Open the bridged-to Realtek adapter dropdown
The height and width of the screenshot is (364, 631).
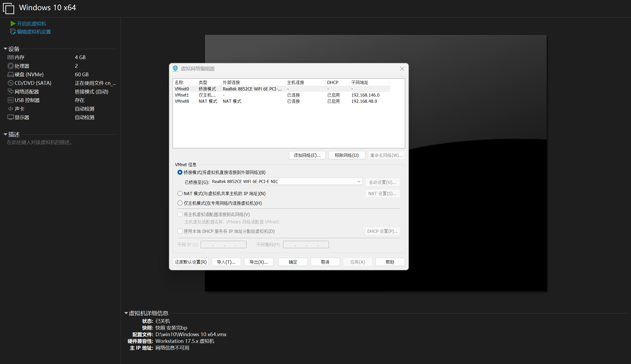(x=359, y=181)
